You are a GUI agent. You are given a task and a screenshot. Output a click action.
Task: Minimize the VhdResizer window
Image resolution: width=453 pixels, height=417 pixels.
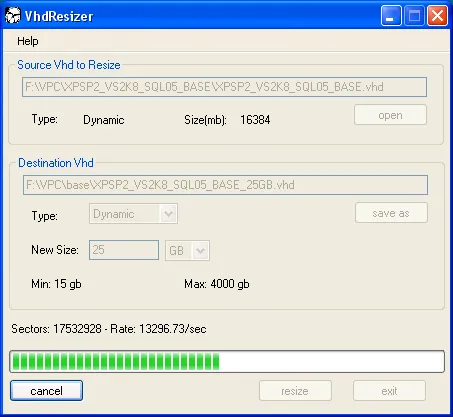pyautogui.click(x=391, y=16)
